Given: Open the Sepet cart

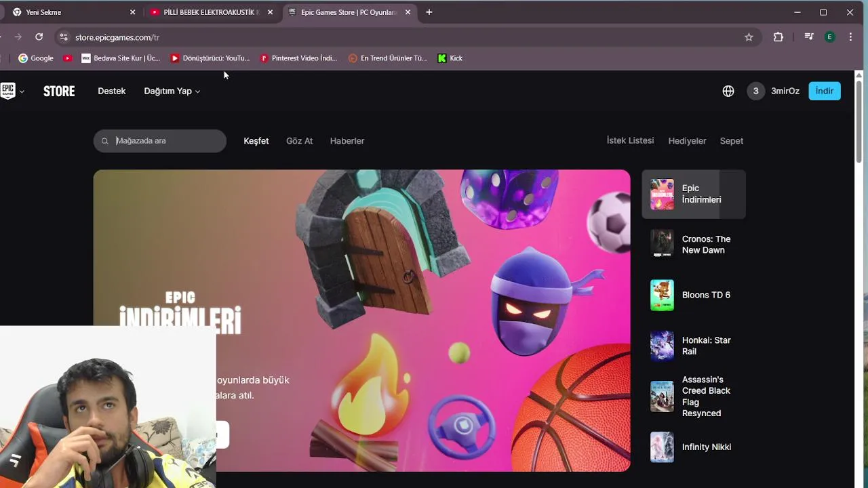Looking at the screenshot, I should 732,141.
